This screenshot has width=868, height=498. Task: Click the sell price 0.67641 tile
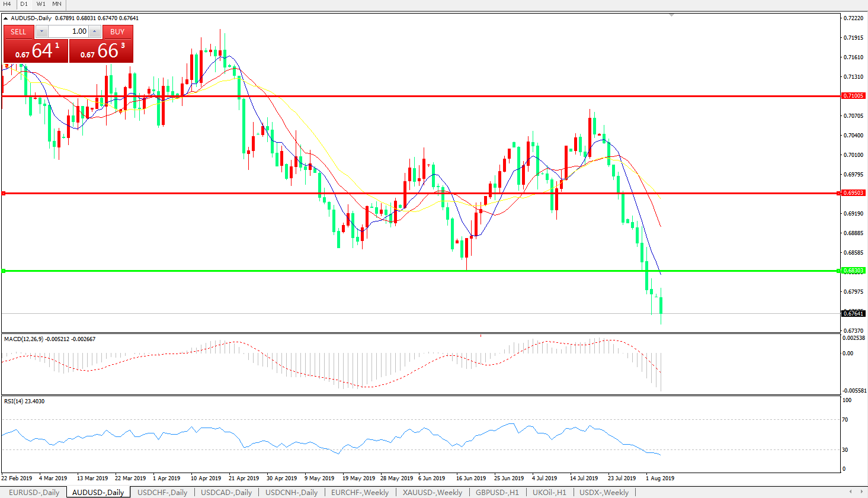(x=36, y=51)
